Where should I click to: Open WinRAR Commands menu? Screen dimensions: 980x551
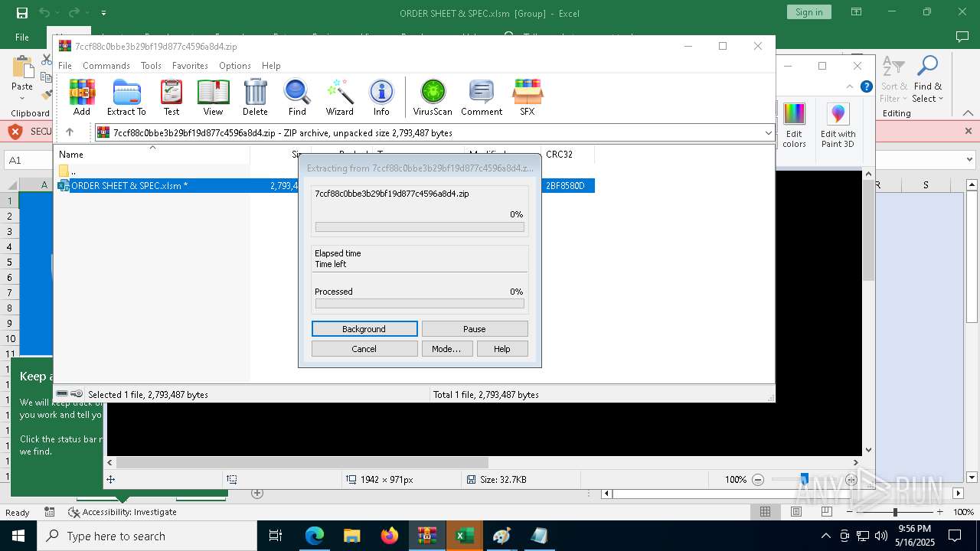click(106, 66)
